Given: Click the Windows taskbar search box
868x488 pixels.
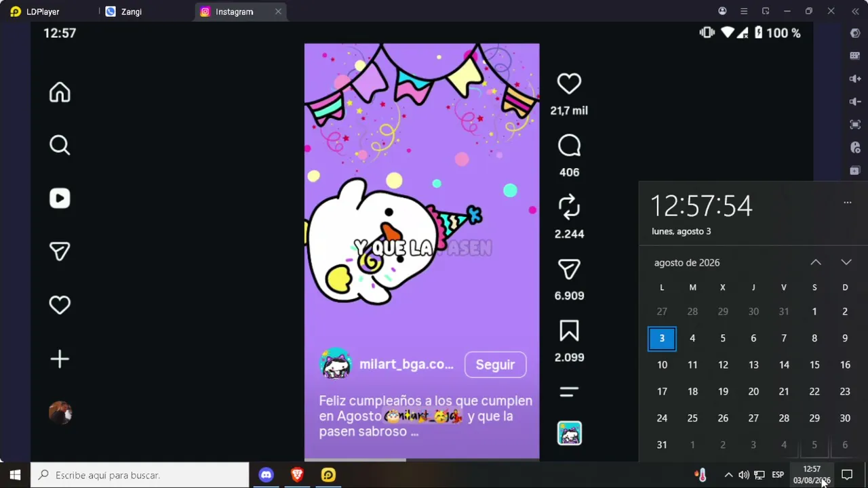Looking at the screenshot, I should (x=140, y=474).
